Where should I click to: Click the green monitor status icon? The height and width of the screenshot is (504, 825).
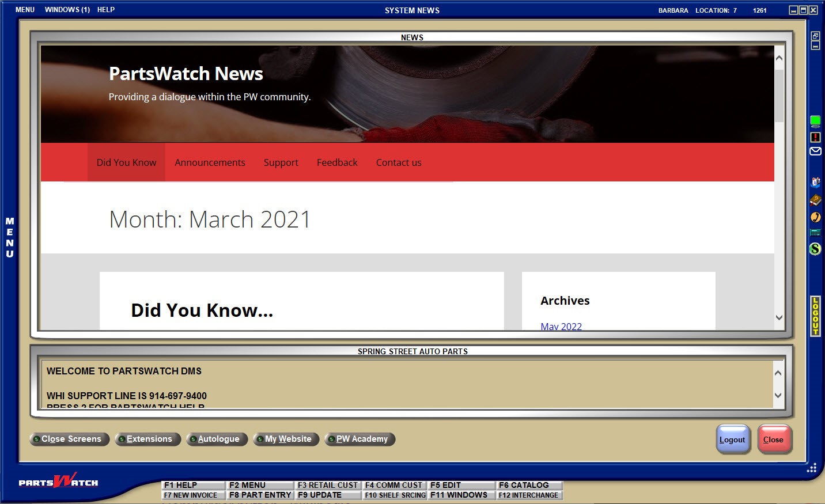815,121
